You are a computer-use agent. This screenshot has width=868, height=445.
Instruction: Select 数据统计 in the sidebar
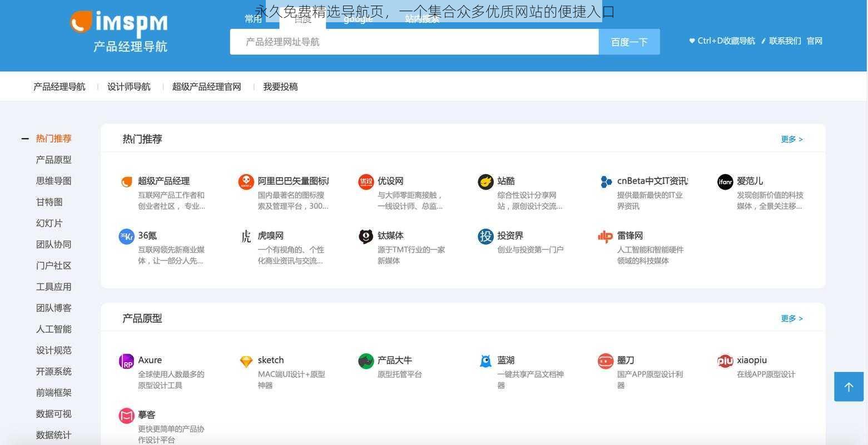[x=54, y=435]
